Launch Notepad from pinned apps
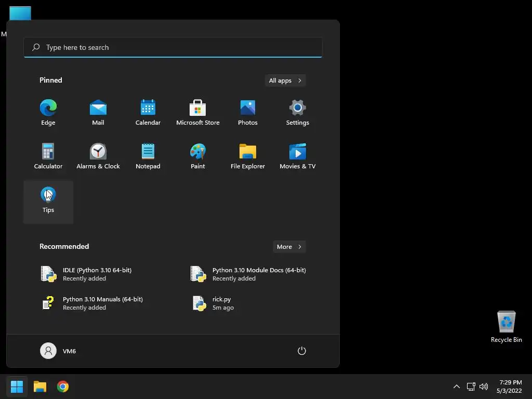Viewport: 532px width, 399px height. coord(148,156)
